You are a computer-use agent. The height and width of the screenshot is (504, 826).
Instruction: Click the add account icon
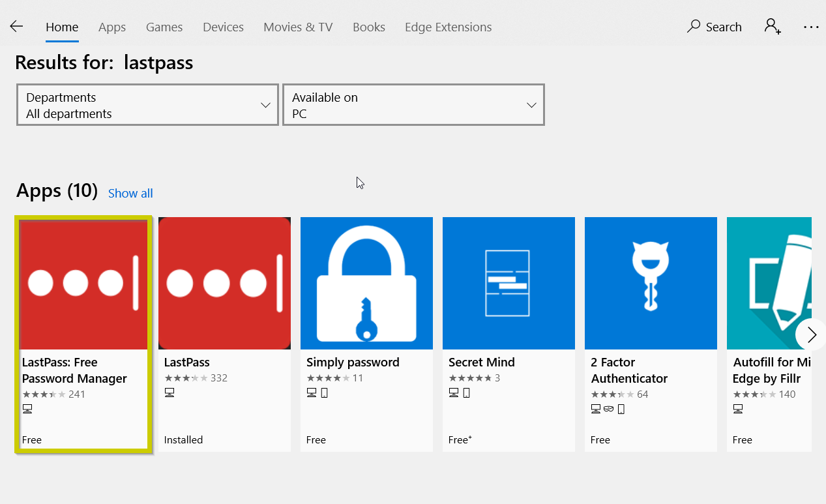click(772, 27)
